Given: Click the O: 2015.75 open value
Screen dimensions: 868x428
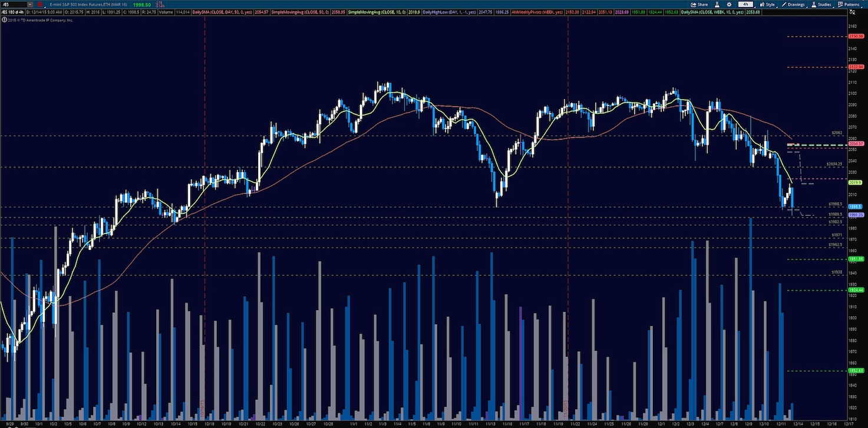Looking at the screenshot, I should (74, 12).
